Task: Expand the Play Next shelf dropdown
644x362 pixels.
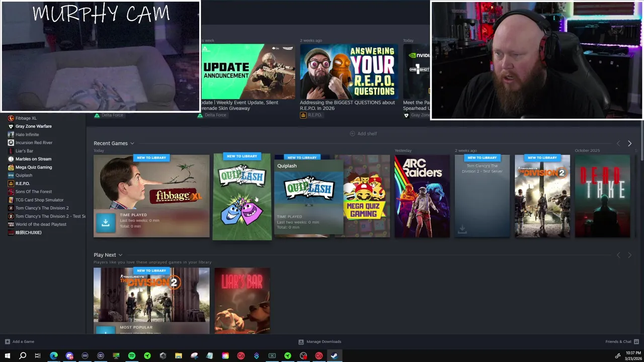Action: coord(120,255)
